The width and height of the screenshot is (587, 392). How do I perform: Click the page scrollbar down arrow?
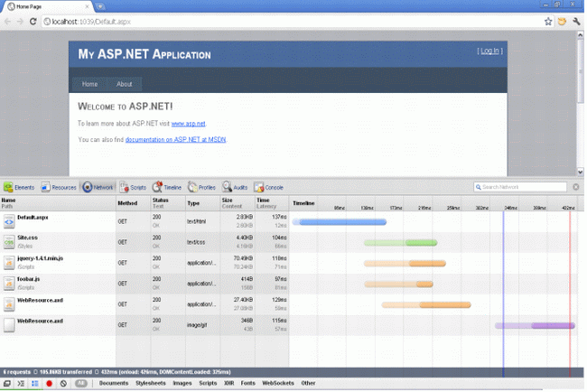pos(581,173)
